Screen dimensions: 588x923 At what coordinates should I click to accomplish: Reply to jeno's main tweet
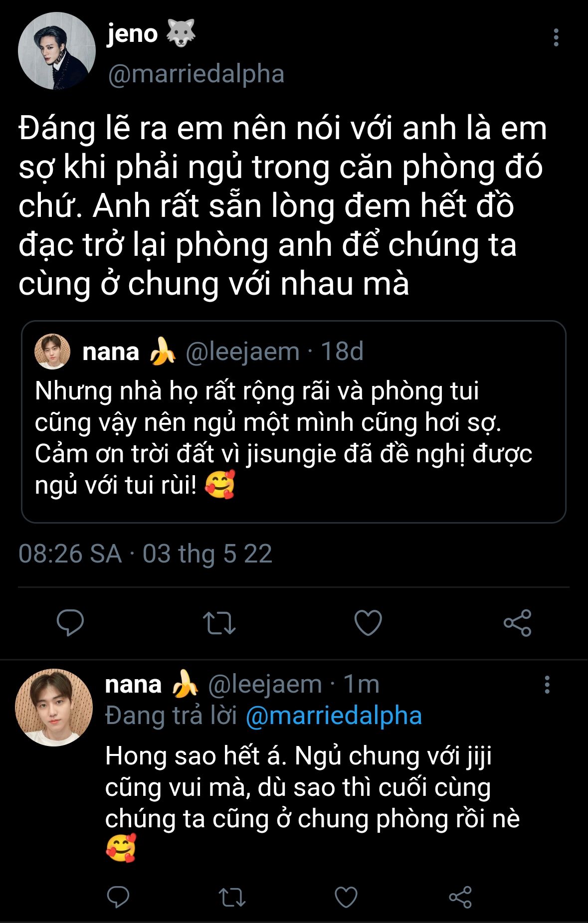click(70, 622)
